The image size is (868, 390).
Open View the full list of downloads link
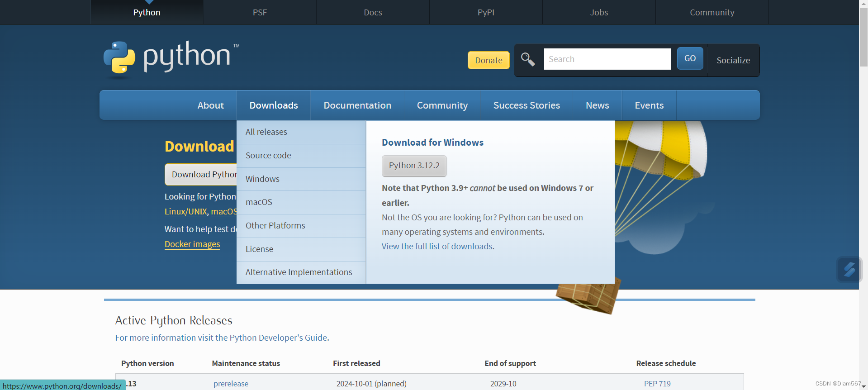coord(437,246)
